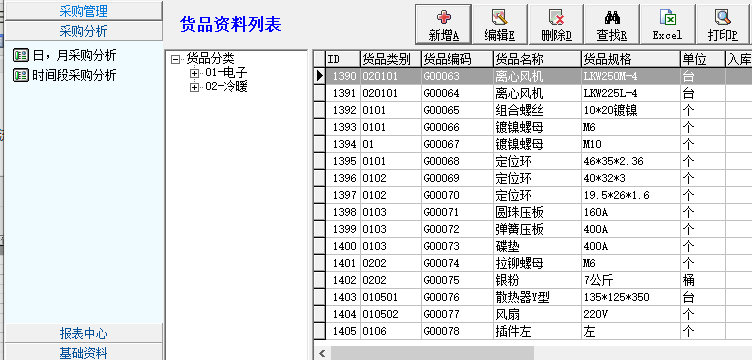752x360 pixels.
Task: Click the 新增A add button
Action: point(443,24)
